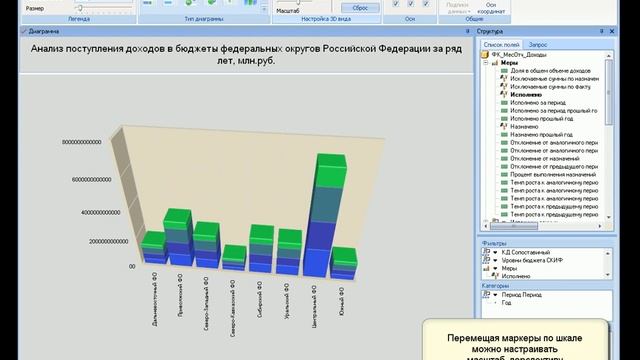
Task: Click the field tree horizontal scroll-right arrow
Action: coord(600,226)
